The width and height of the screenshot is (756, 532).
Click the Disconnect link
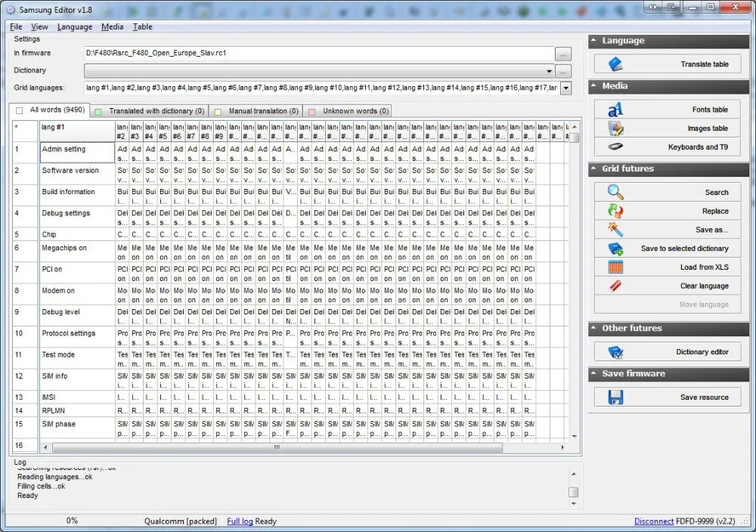pos(654,521)
